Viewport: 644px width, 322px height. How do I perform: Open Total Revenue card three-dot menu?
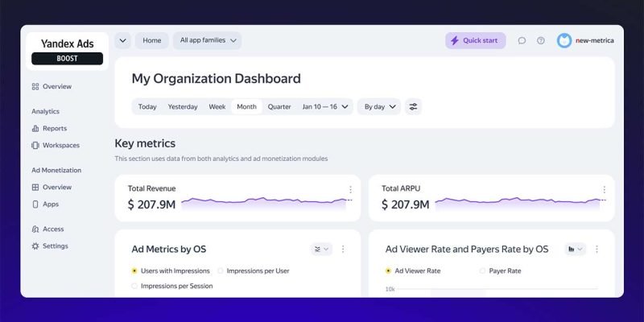coord(350,190)
